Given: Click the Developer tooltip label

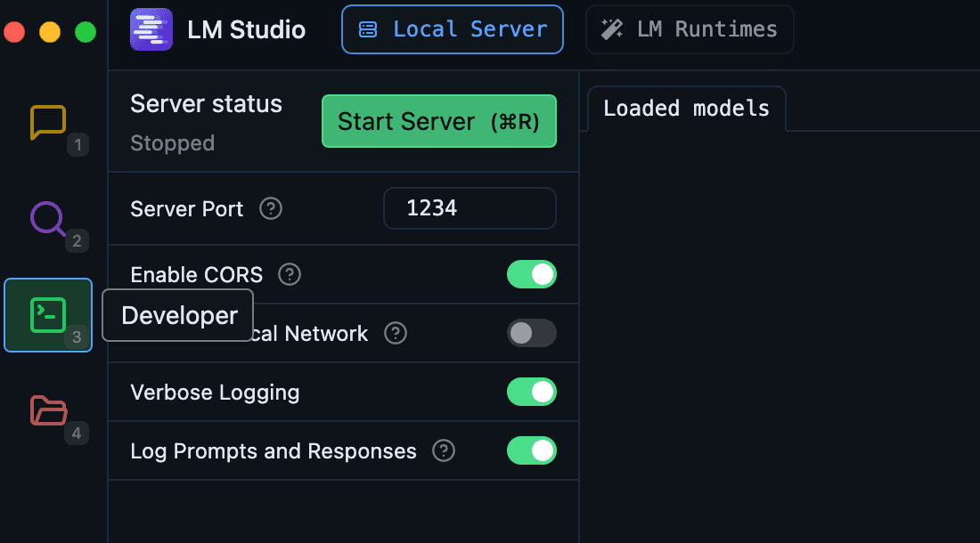Looking at the screenshot, I should 177,315.
